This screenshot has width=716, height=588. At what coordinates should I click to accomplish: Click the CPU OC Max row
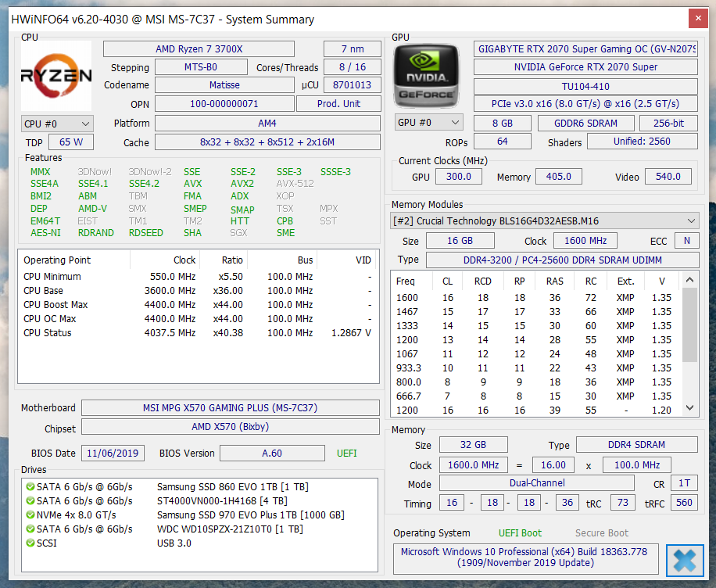tap(198, 319)
